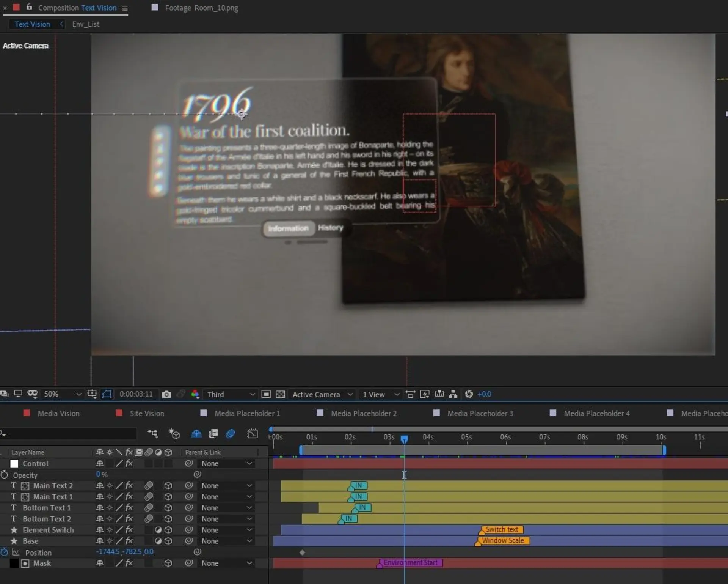This screenshot has width=728, height=584.
Task: Click the monitor primary viewer icon
Action: click(x=18, y=394)
